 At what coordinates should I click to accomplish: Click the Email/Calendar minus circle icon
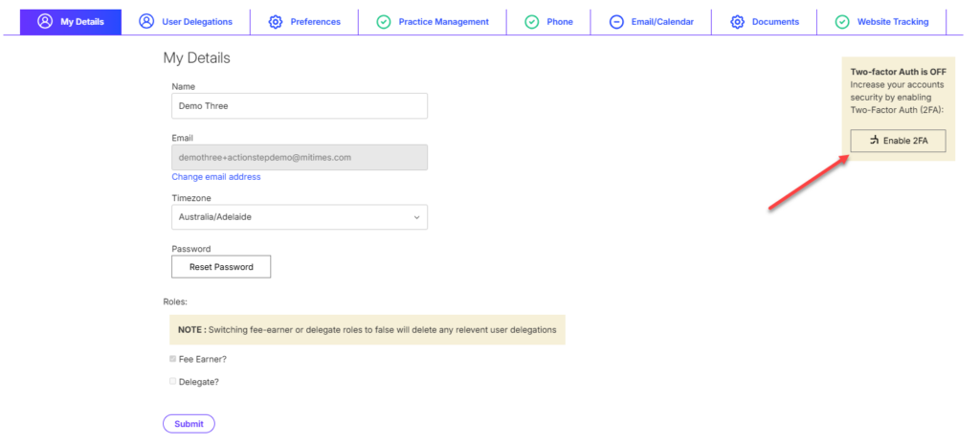pyautogui.click(x=616, y=21)
